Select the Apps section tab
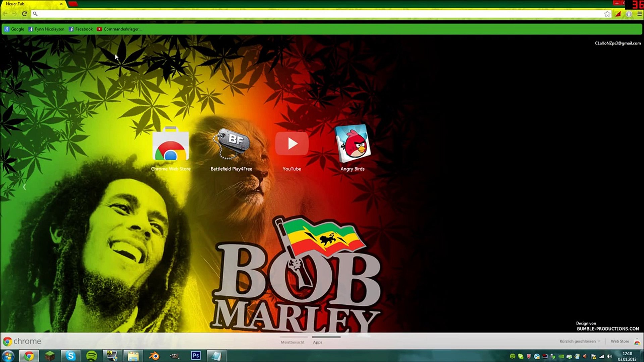 coord(317,342)
